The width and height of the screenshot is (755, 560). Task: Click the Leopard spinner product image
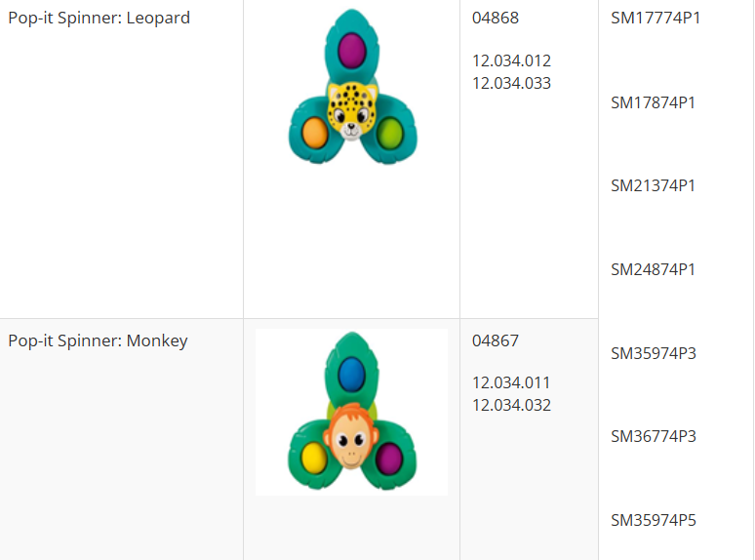click(351, 89)
